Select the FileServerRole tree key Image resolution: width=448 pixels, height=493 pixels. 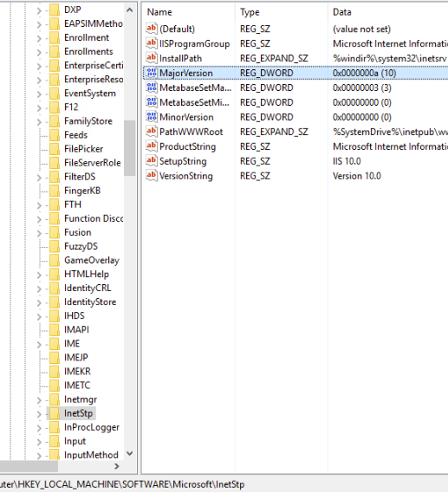[93, 163]
